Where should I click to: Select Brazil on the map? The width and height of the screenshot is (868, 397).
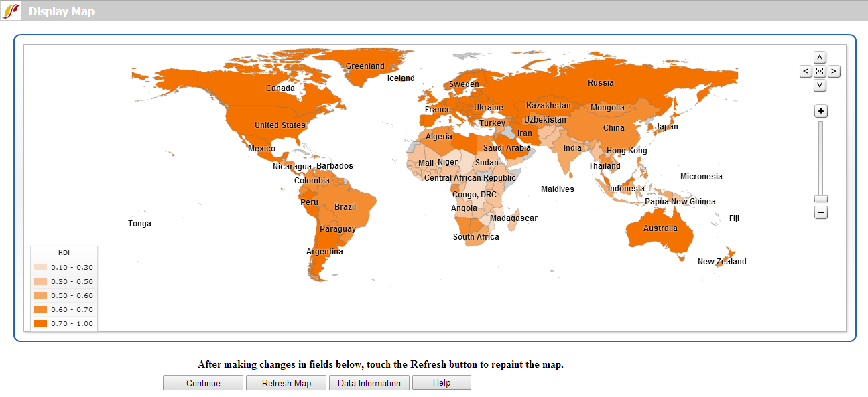pyautogui.click(x=344, y=206)
